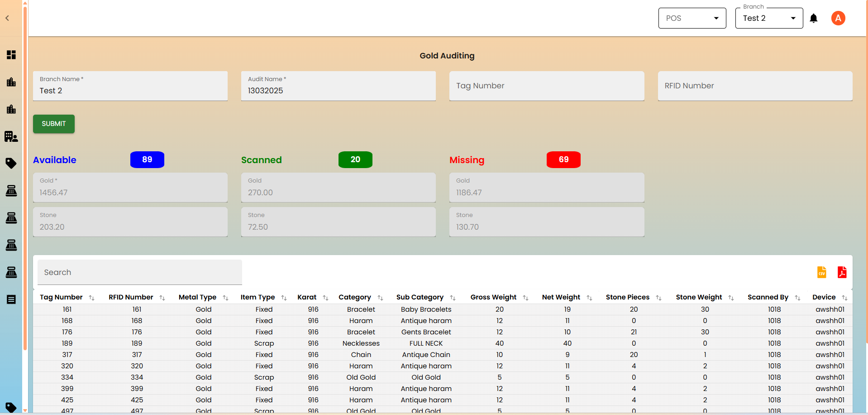
Task: Sort by Item Type column arrows
Action: [x=284, y=298]
